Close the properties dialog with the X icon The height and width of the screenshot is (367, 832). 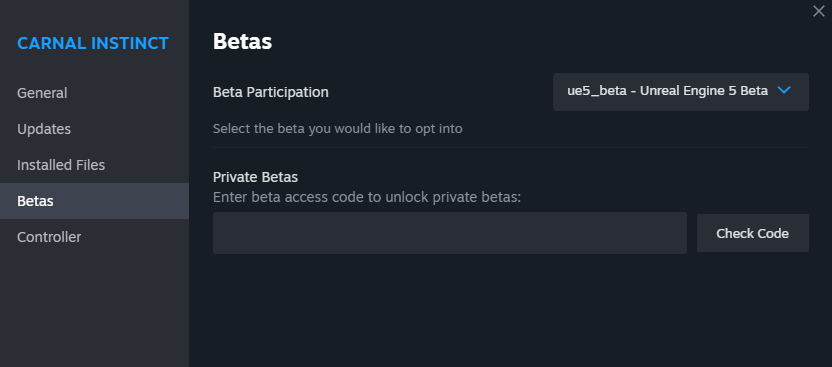[819, 11]
